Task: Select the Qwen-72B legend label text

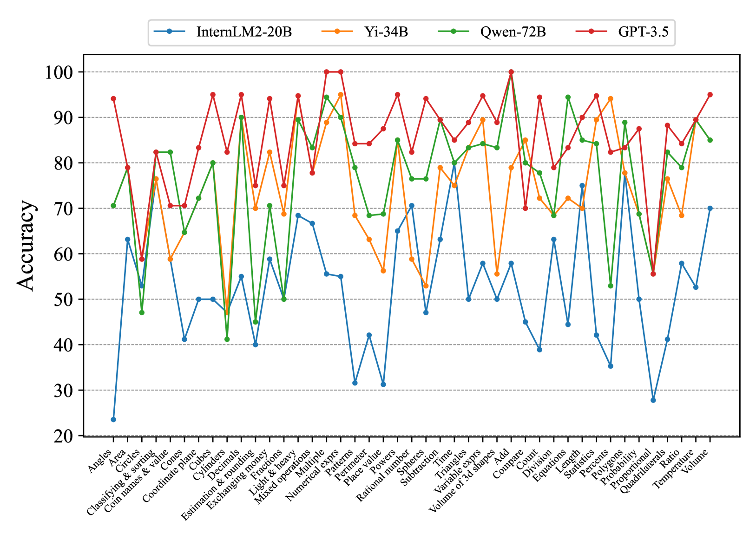Action: (513, 32)
